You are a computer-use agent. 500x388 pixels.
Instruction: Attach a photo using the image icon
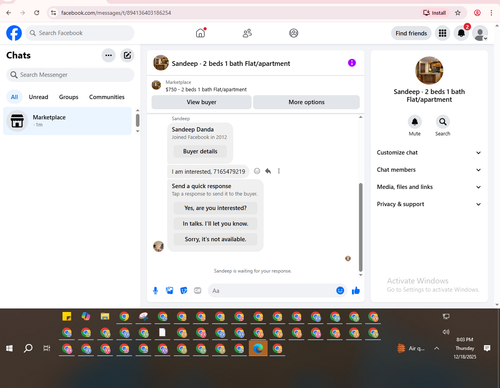click(170, 291)
